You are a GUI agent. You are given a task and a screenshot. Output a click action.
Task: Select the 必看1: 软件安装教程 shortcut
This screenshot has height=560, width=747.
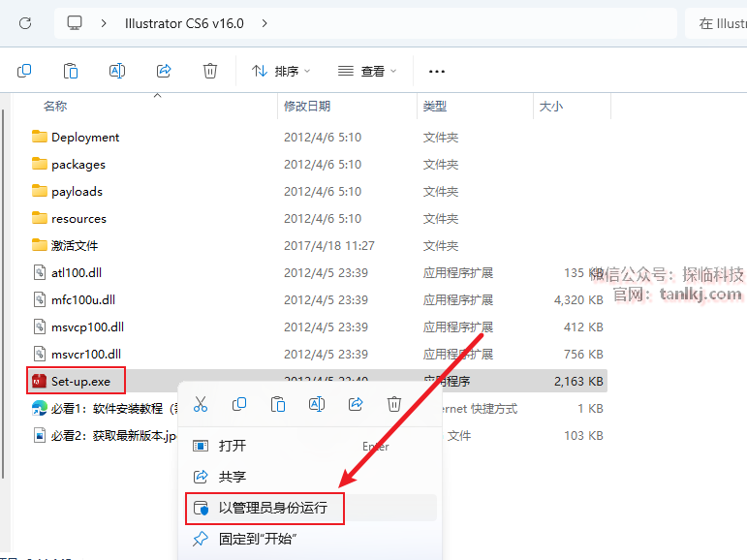pyautogui.click(x=106, y=409)
